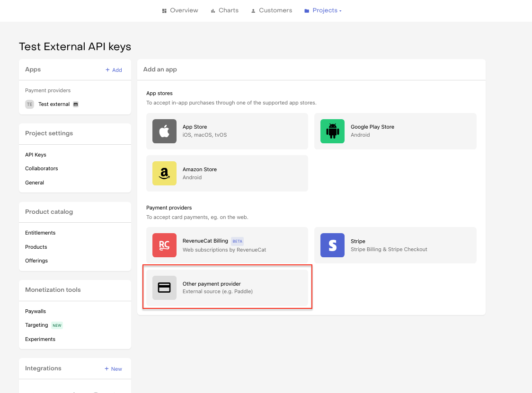Click the RevenueCat Billing RC icon
The image size is (532, 393).
click(x=164, y=245)
